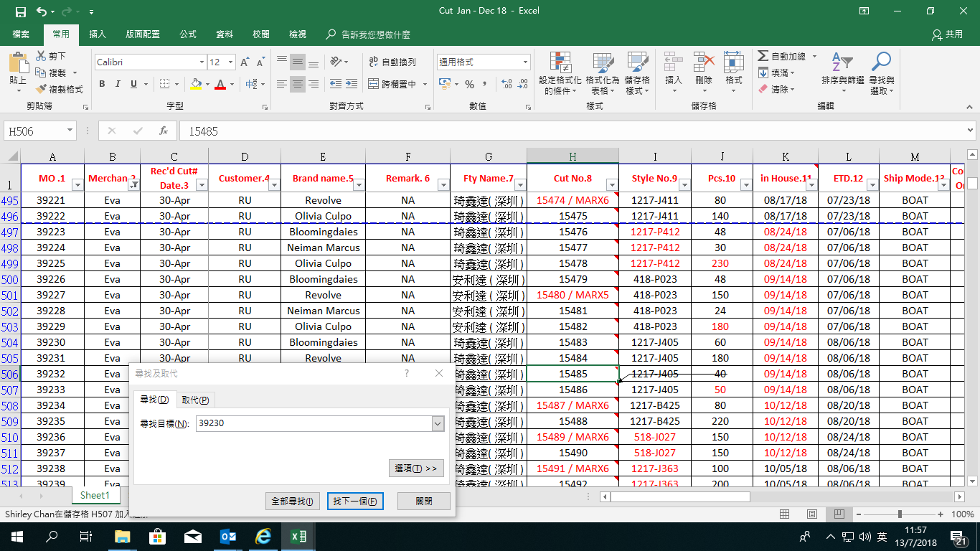Click the Delete cells icon
The image size is (980, 551).
[x=704, y=62]
